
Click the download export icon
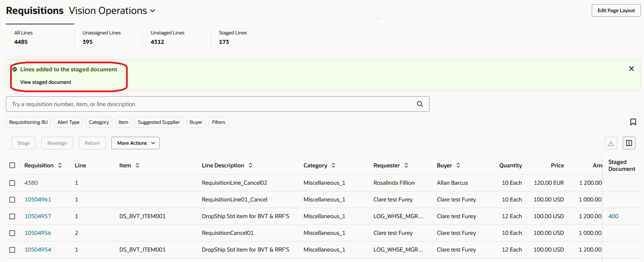coord(611,143)
